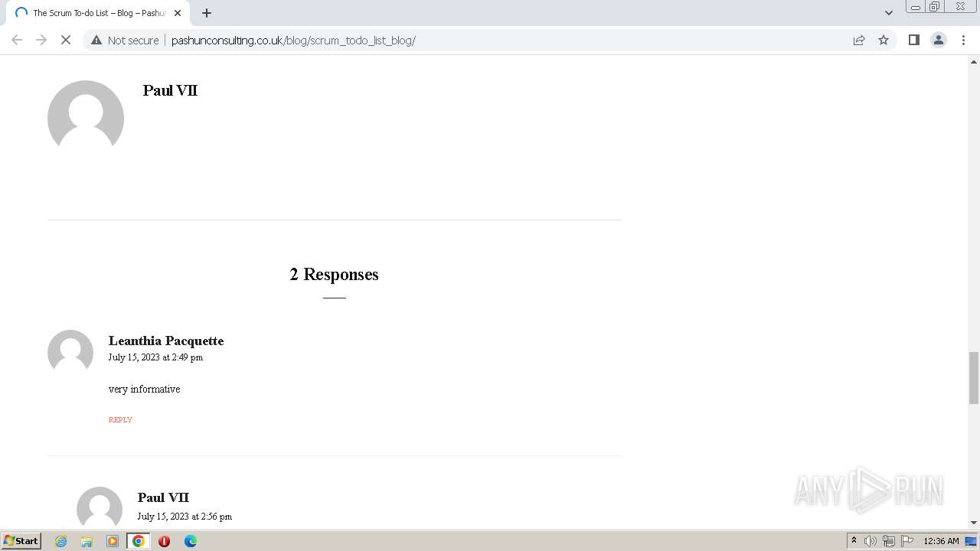
Task: Open the Chrome three-dot menu
Action: [963, 40]
